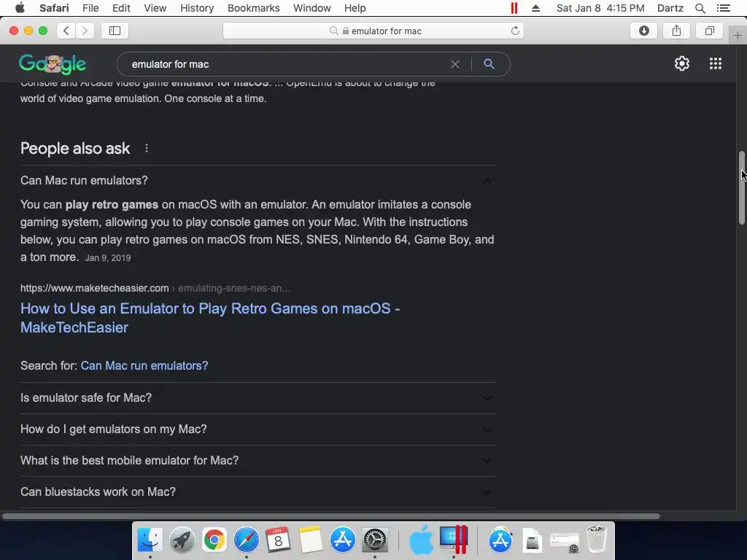Open Spotlight search in the menu bar
The height and width of the screenshot is (560, 747).
[700, 8]
